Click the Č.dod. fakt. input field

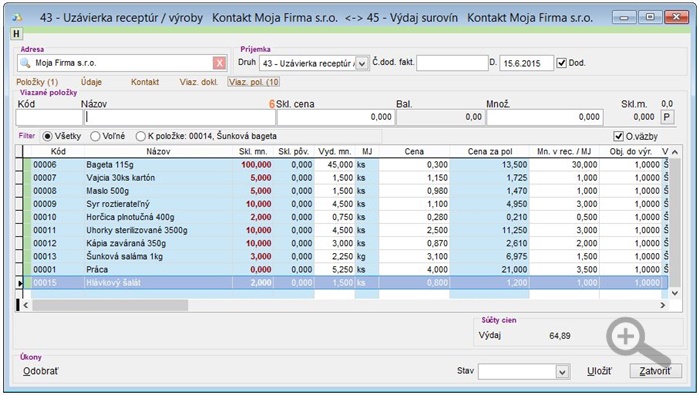[452, 63]
